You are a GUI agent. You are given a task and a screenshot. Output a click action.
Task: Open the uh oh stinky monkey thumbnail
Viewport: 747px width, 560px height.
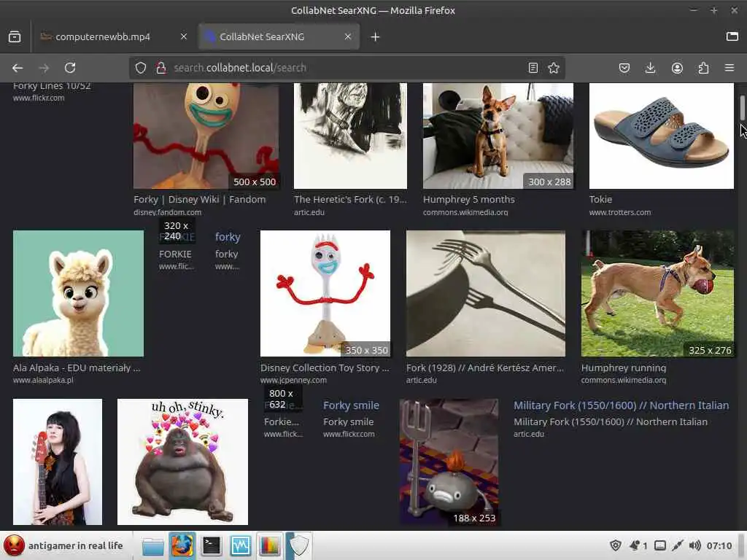(182, 462)
